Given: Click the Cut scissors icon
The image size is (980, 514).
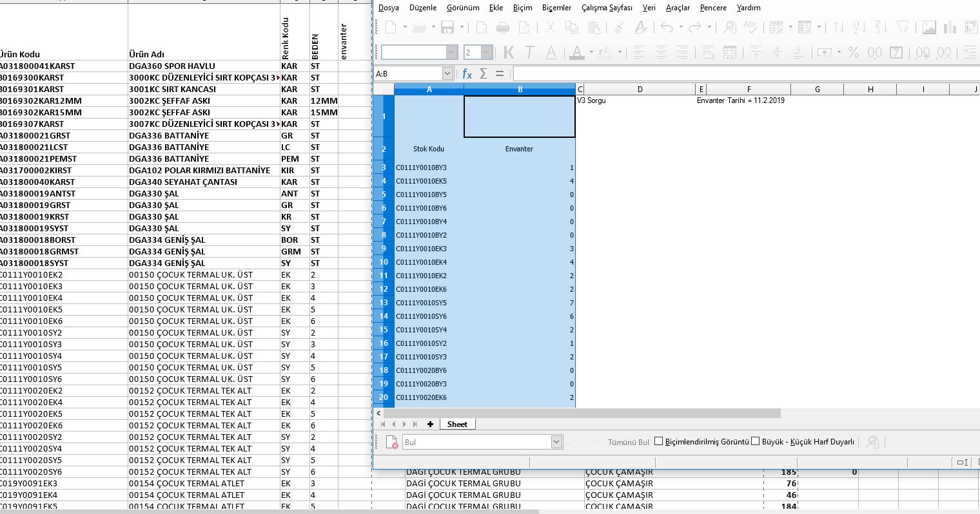Looking at the screenshot, I should (x=550, y=27).
